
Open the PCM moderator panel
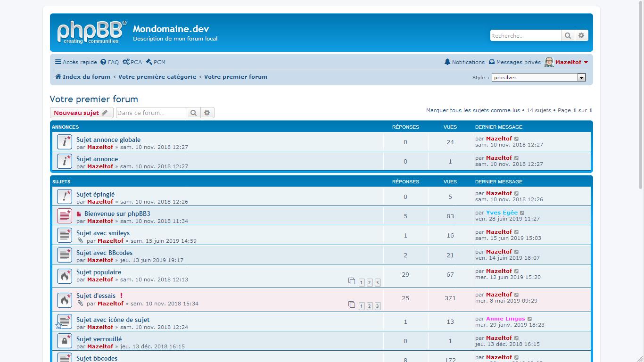pyautogui.click(x=156, y=62)
